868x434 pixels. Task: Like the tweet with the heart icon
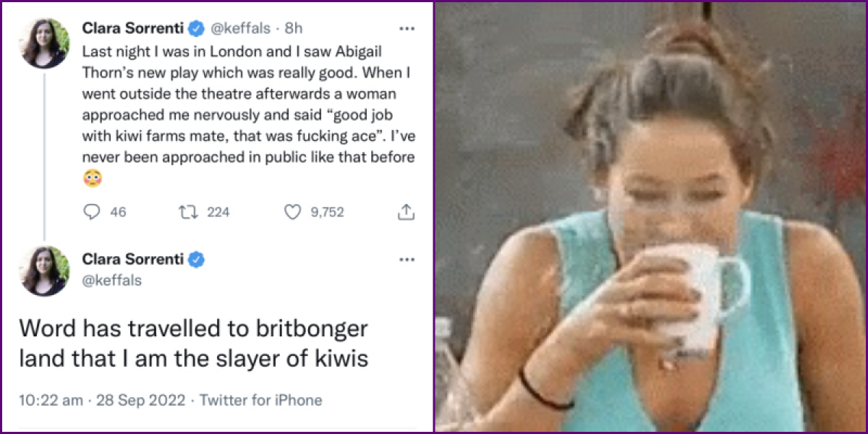(x=292, y=212)
